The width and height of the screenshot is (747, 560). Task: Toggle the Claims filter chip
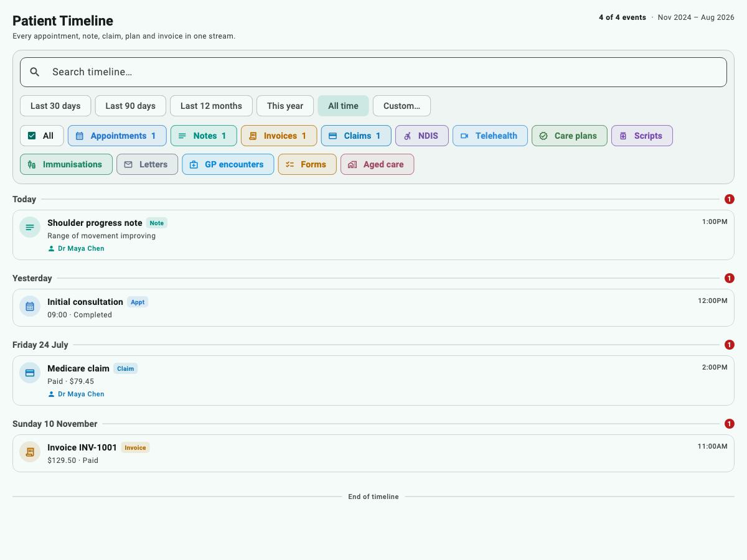pyautogui.click(x=356, y=136)
